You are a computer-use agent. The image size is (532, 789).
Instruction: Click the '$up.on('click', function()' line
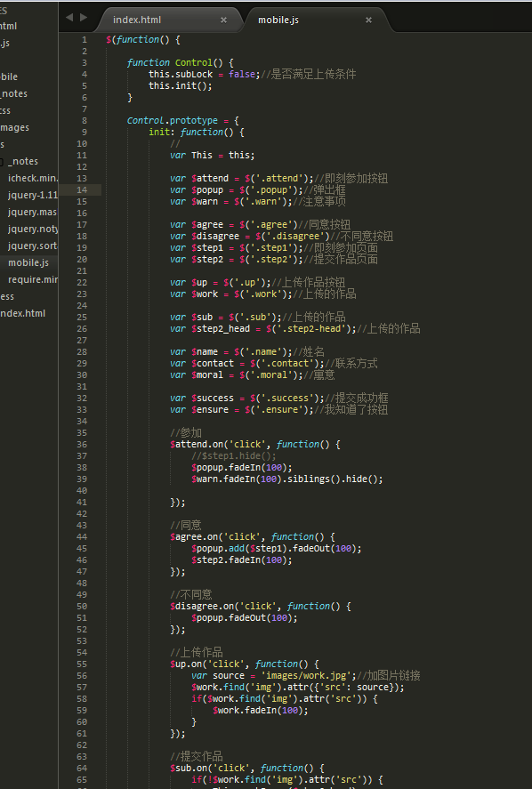(244, 664)
